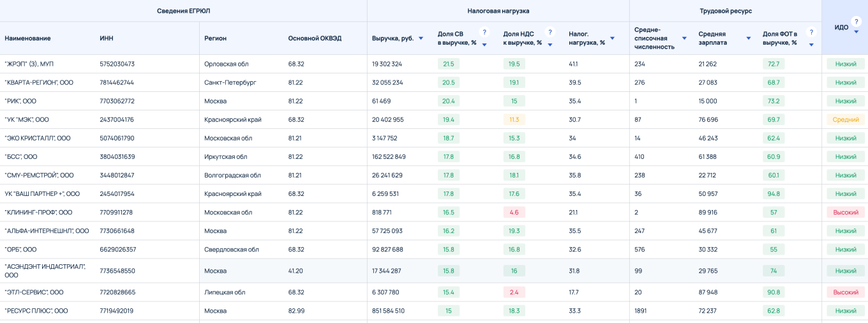Select the row "ОРБ", ООО
This screenshot has width=868, height=323.
[x=434, y=249]
